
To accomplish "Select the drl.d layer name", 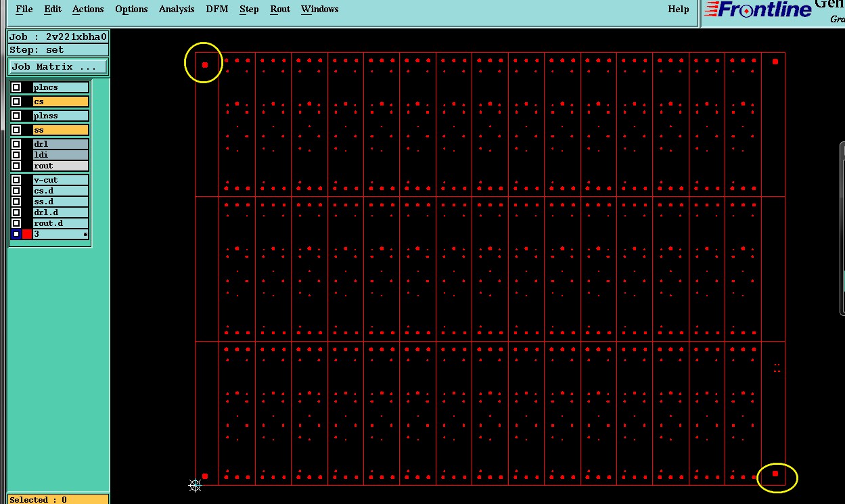I will point(61,212).
